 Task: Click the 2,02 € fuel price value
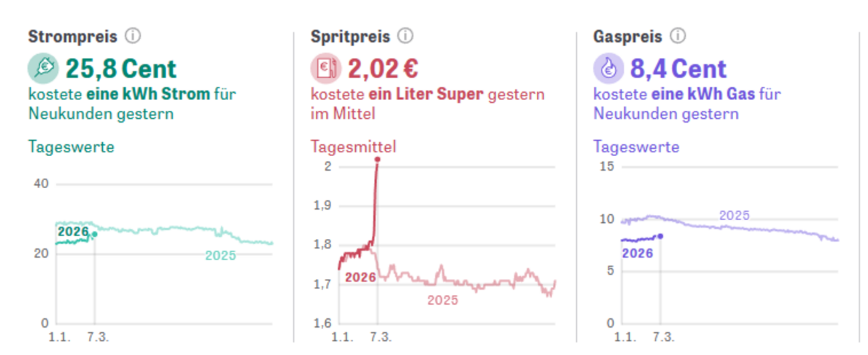click(383, 69)
